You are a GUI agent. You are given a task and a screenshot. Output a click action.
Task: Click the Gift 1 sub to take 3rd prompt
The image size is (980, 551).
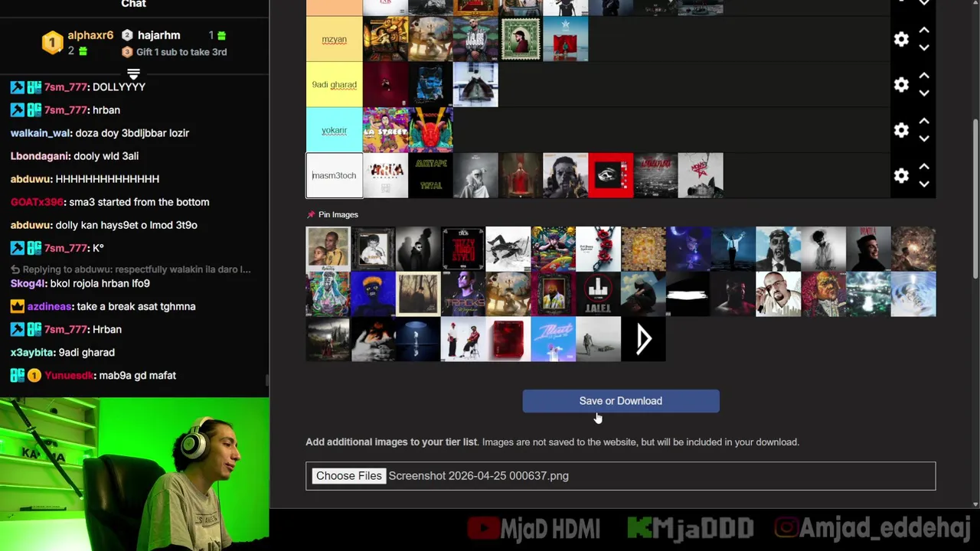coord(181,52)
